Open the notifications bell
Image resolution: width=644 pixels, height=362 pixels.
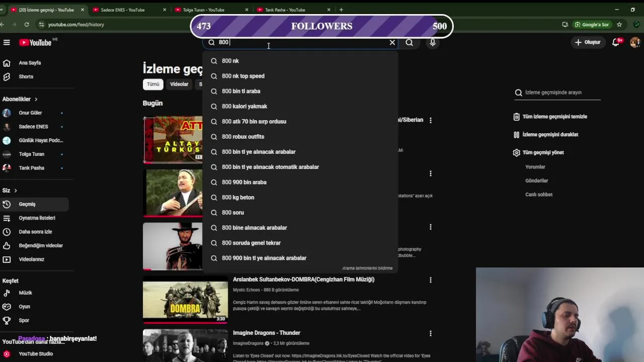click(616, 42)
